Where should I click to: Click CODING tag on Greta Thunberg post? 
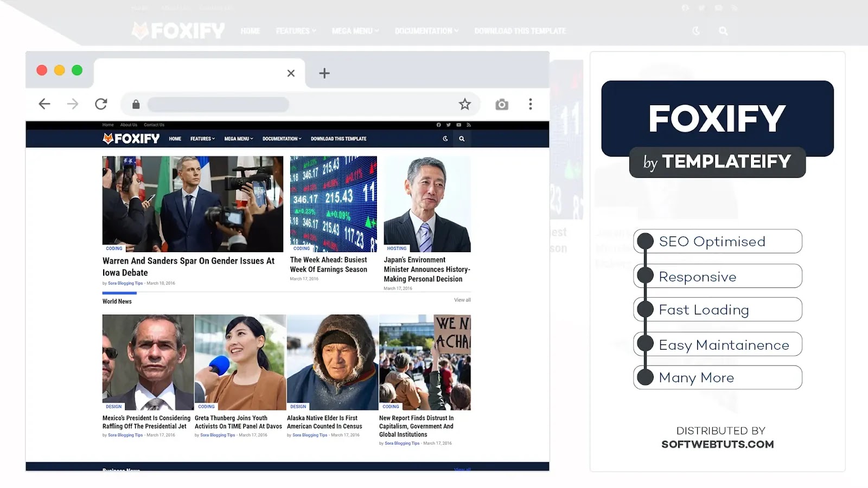[206, 407]
